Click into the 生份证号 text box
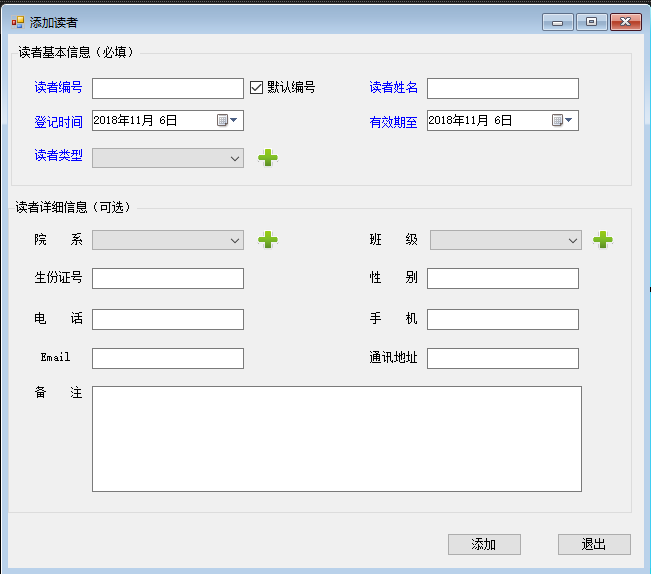Viewport: 651px width, 574px height. click(168, 278)
